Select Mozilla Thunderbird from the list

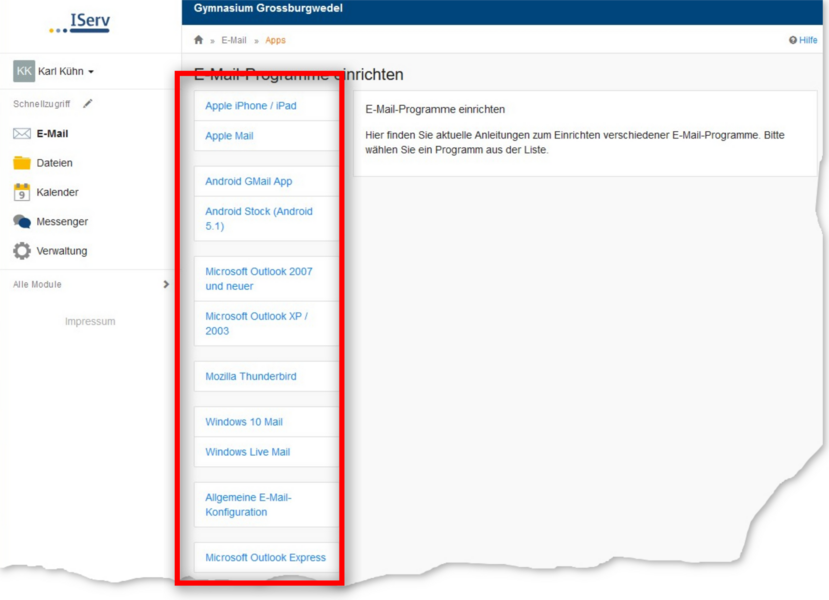pyautogui.click(x=251, y=377)
